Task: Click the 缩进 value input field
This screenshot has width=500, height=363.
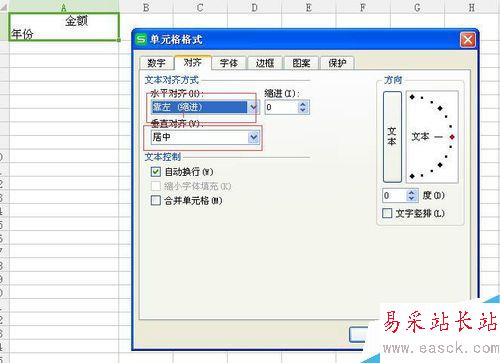Action: 281,107
